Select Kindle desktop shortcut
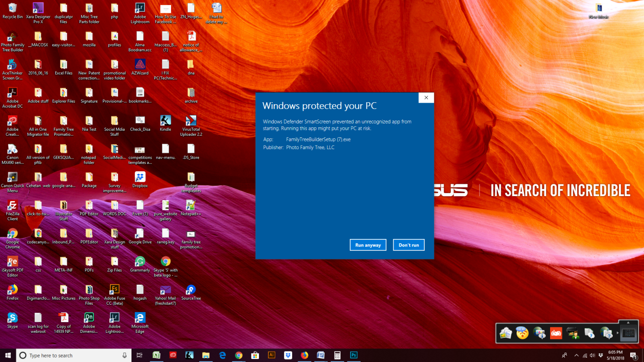 [166, 123]
